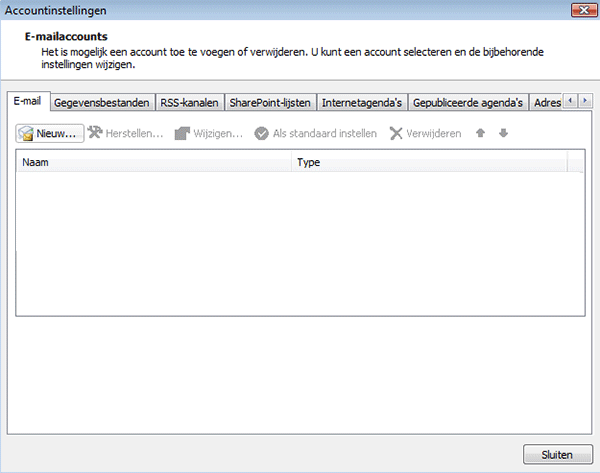Go to the Internetagenda's tab
This screenshot has height=473, width=600.
362,102
